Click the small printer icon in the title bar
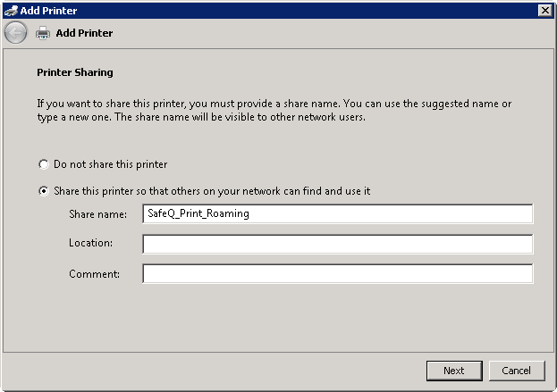Image resolution: width=557 pixels, height=392 pixels. [10, 10]
